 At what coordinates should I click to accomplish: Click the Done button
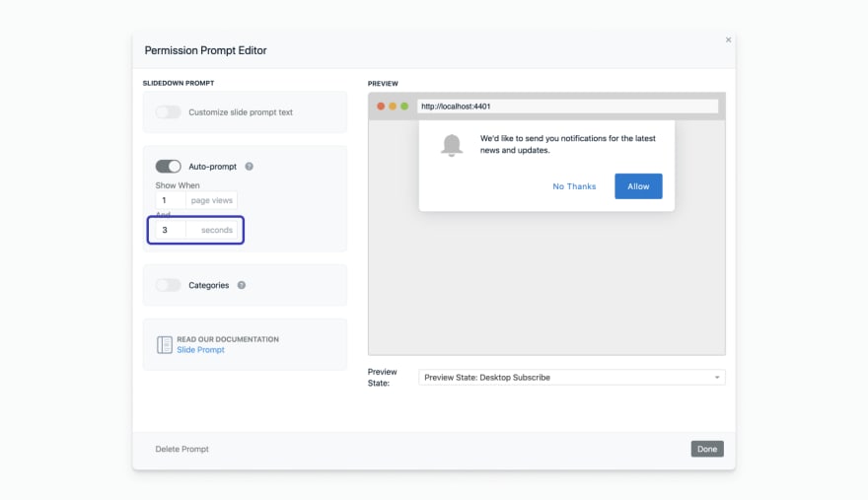(707, 449)
